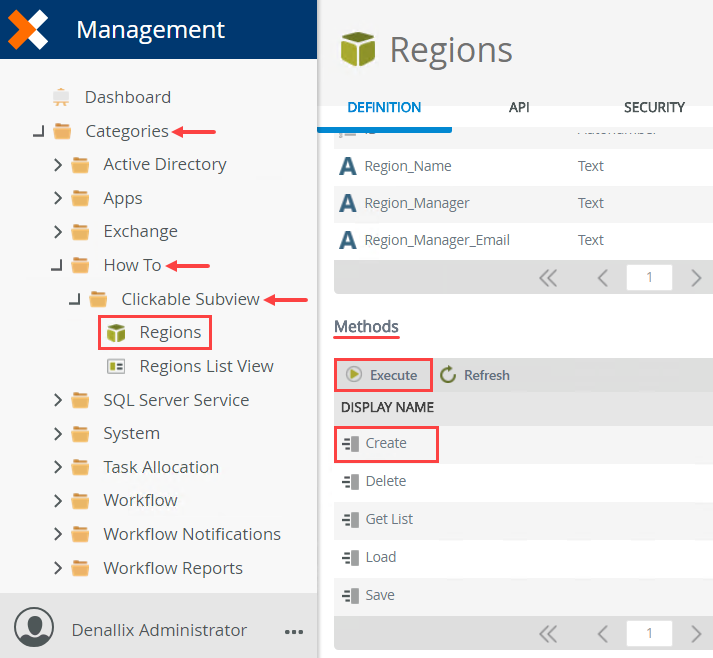The image size is (713, 658).
Task: Expand the Active Directory category
Action: coord(58,165)
